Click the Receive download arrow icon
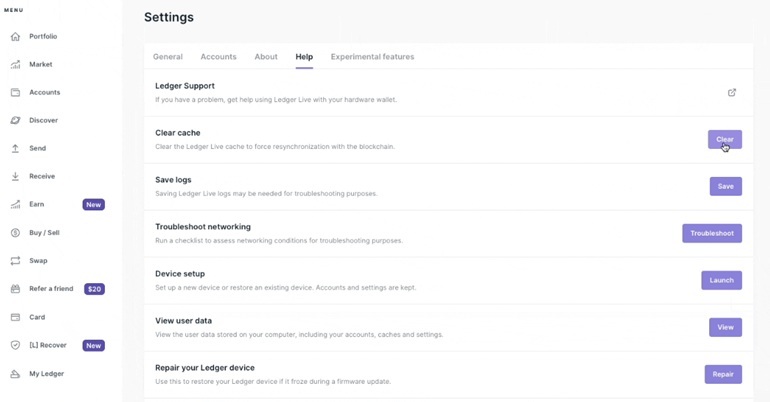 [x=15, y=176]
